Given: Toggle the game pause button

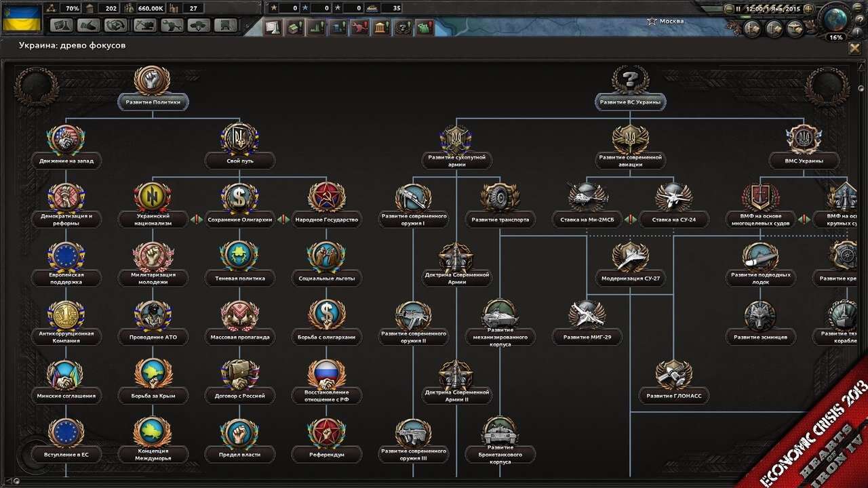Looking at the screenshot, I should [x=738, y=9].
